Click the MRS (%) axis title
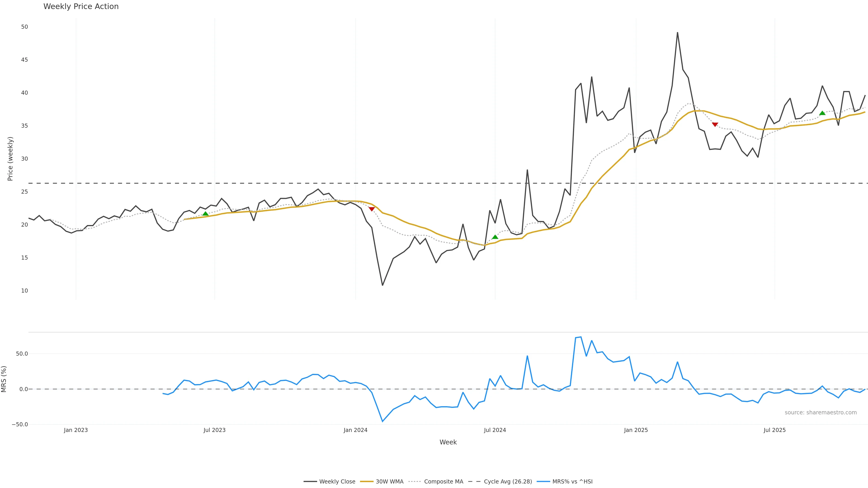Screen dimensions: 868x488 point(4,379)
